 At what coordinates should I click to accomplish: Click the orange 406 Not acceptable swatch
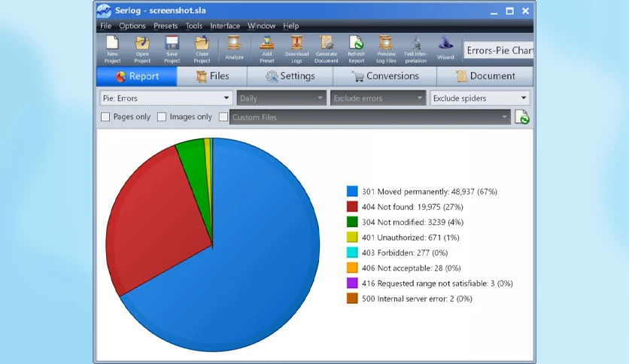coord(352,268)
